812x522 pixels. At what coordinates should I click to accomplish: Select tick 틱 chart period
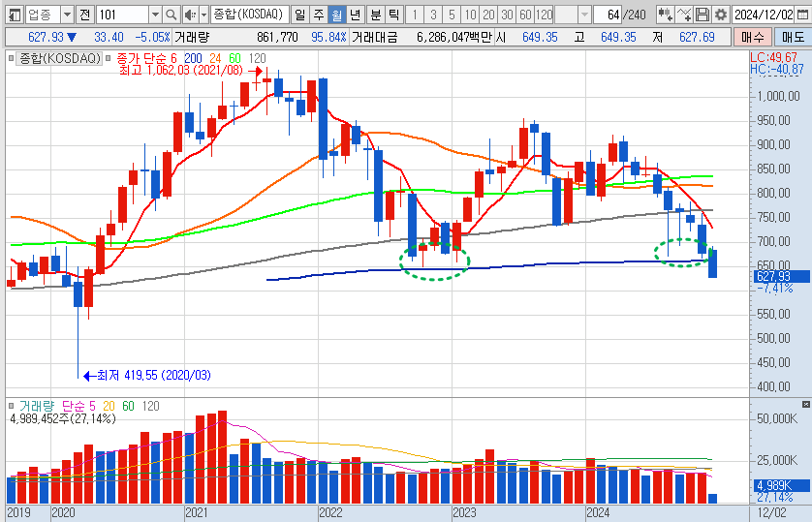(394, 15)
